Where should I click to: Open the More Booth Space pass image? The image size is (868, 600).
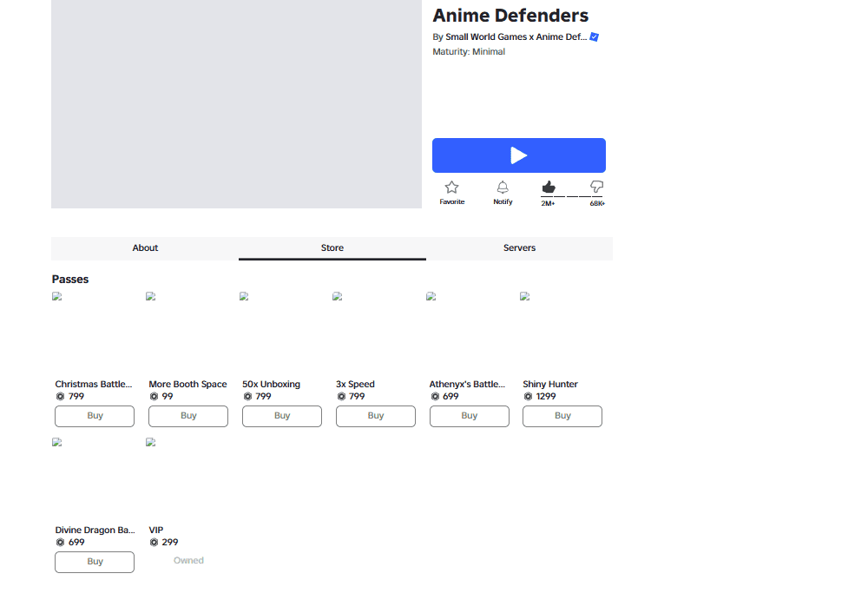[x=150, y=296]
